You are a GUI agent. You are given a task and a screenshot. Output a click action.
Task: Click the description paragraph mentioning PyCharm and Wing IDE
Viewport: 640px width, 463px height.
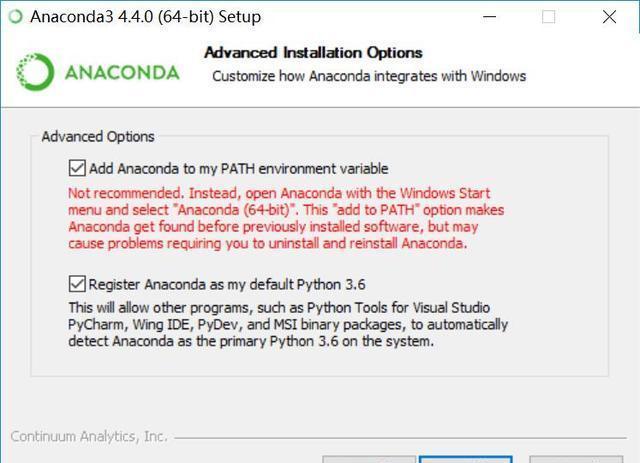pyautogui.click(x=288, y=324)
